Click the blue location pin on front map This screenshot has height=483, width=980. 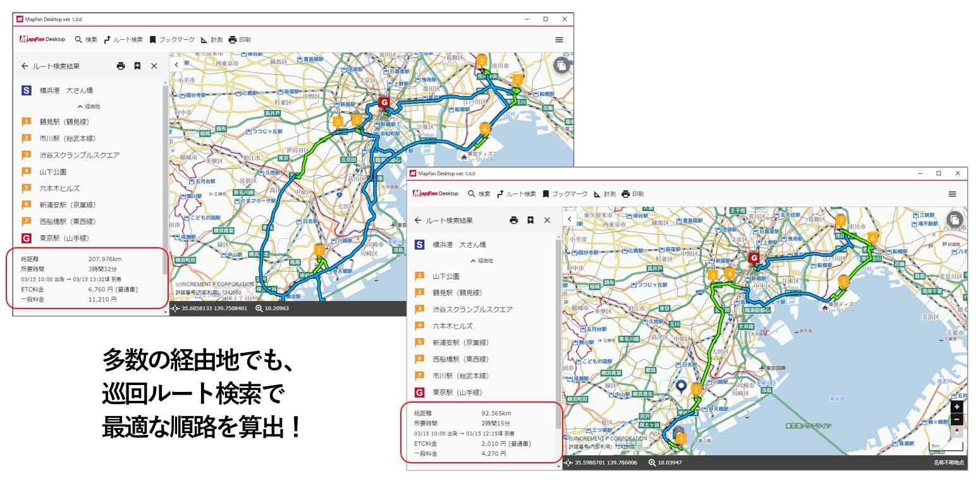[680, 386]
